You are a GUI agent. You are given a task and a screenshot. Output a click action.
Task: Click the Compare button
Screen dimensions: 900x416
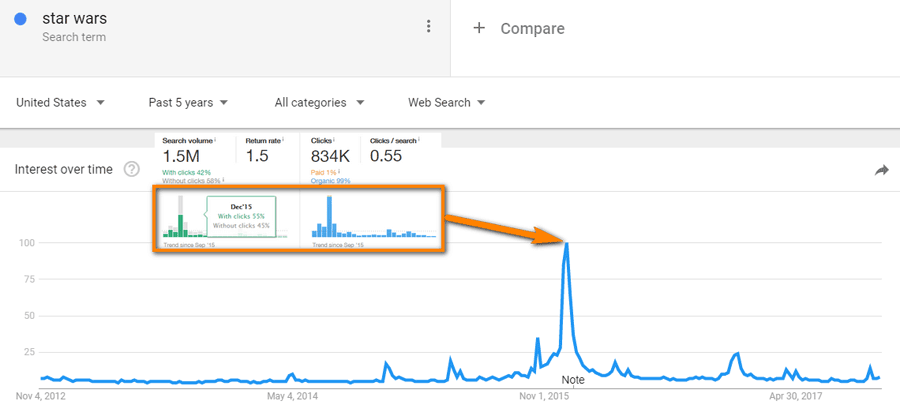[532, 29]
